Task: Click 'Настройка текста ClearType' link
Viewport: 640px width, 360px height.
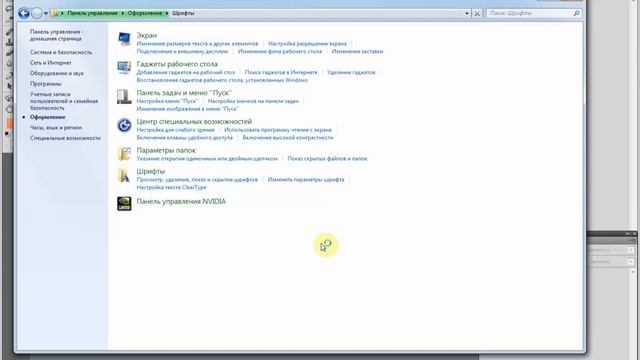Action: (171, 187)
